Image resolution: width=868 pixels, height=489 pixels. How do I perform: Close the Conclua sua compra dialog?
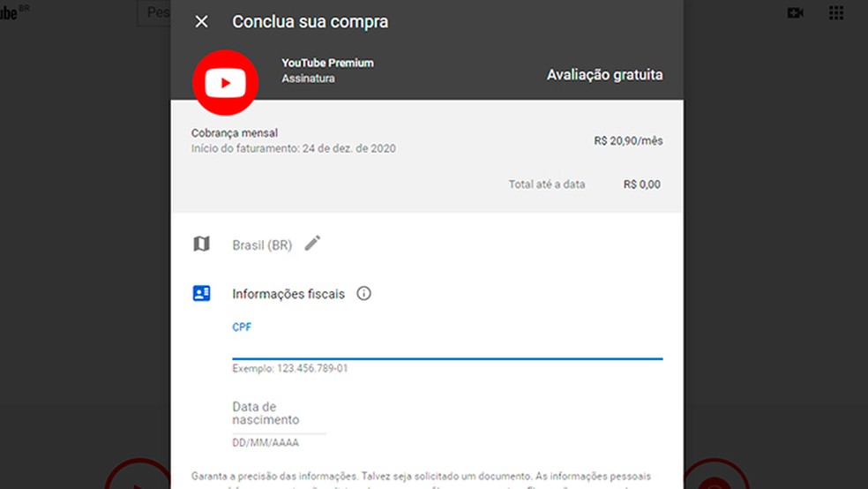(x=201, y=21)
